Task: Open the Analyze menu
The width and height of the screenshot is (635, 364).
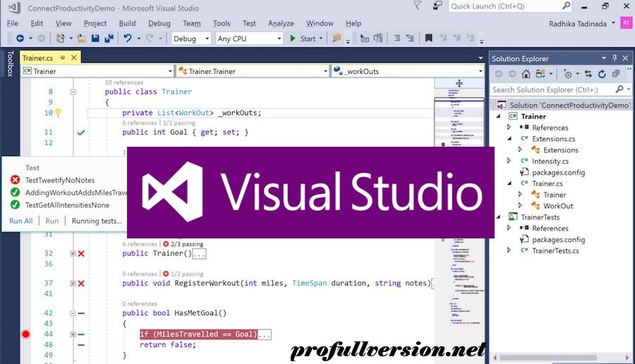Action: (281, 23)
